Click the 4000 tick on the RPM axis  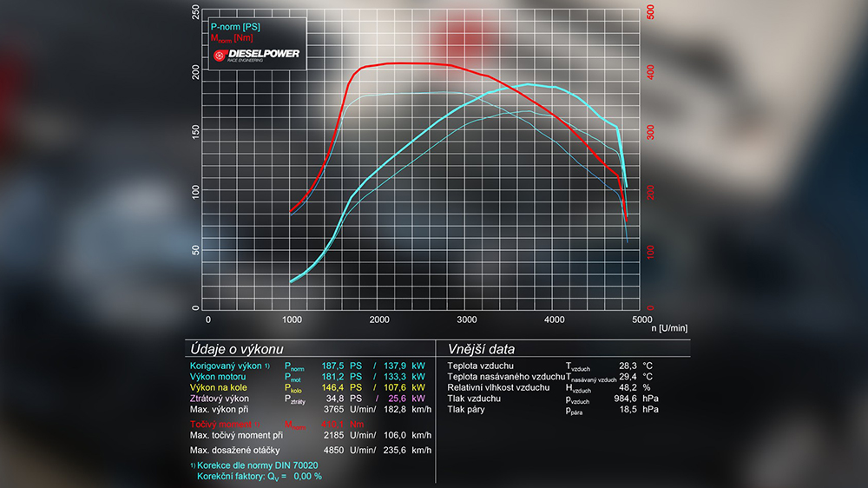(555, 320)
